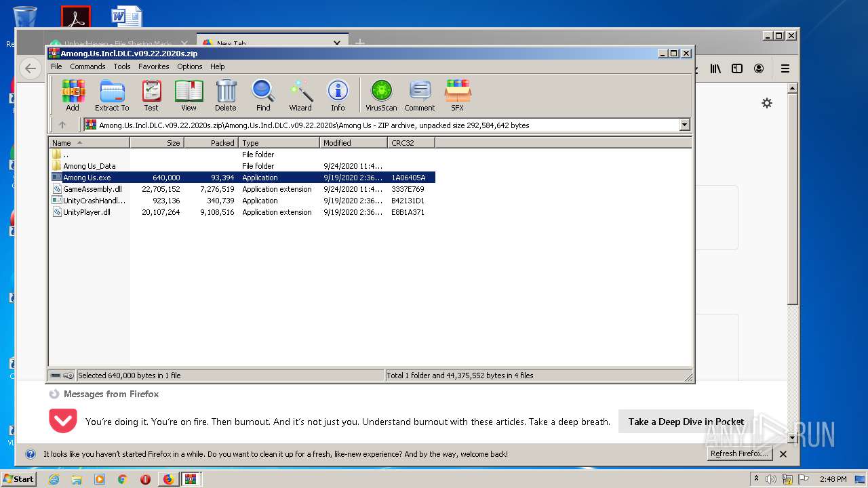868x488 pixels.
Task: Select the Among Us_Data folder
Action: (x=242, y=166)
